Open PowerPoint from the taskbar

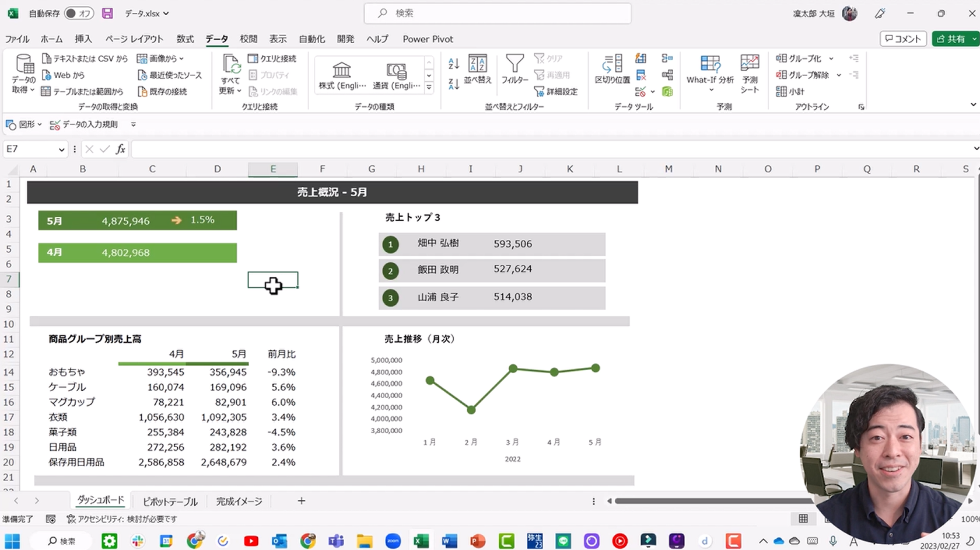click(x=478, y=541)
